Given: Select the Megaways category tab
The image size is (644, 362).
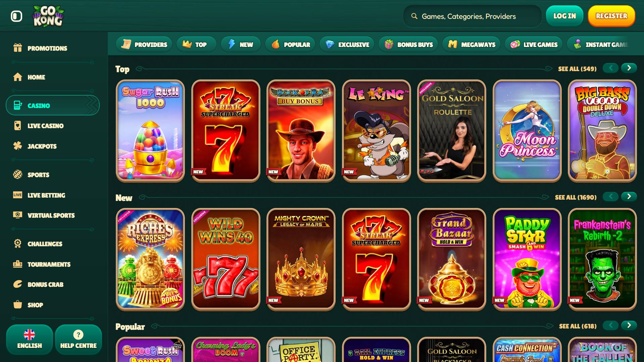Looking at the screenshot, I should 471,44.
